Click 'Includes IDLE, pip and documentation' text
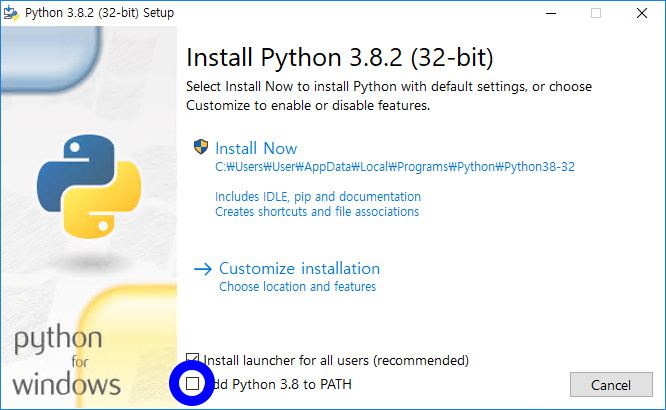Screen dimensions: 666x410 coord(318,197)
